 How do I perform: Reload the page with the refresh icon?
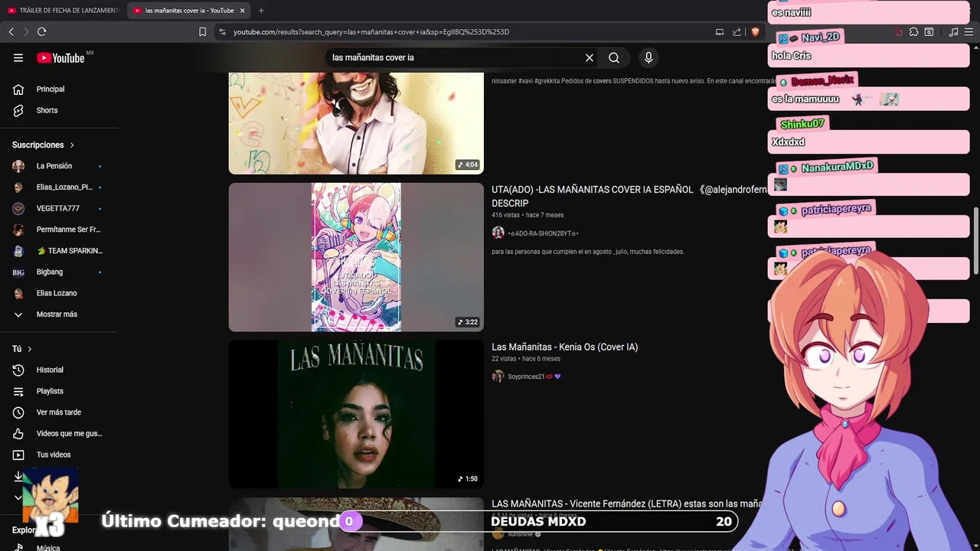42,31
